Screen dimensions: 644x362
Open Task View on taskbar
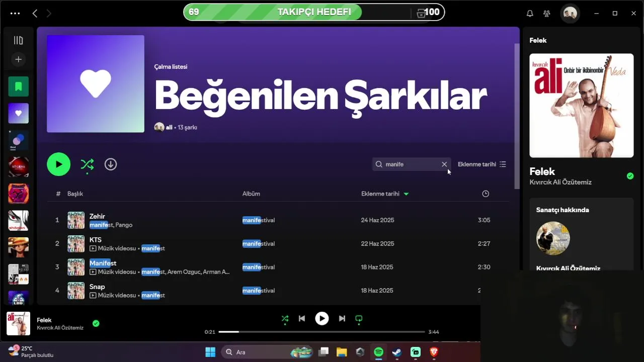324,352
